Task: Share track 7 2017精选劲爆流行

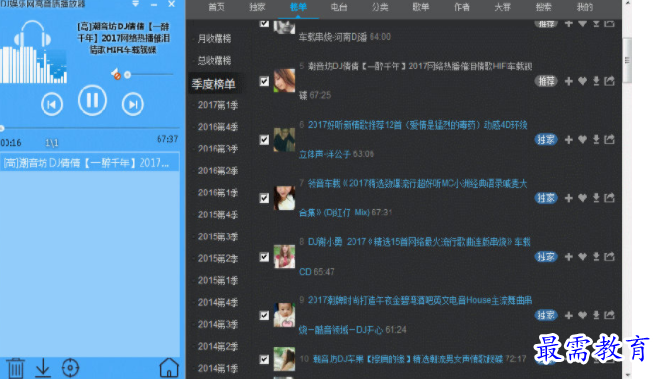Action: [x=609, y=198]
